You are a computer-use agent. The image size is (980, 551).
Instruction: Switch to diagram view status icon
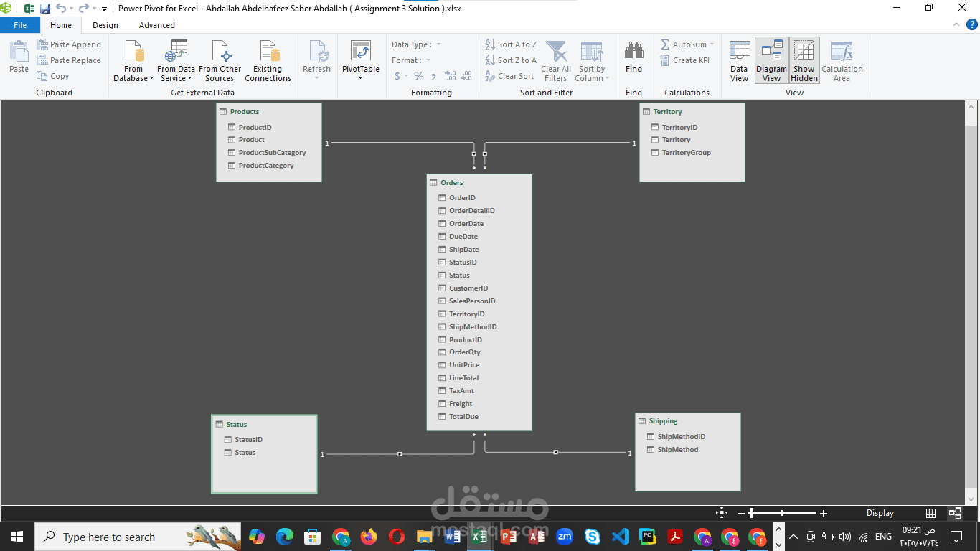pos(955,513)
